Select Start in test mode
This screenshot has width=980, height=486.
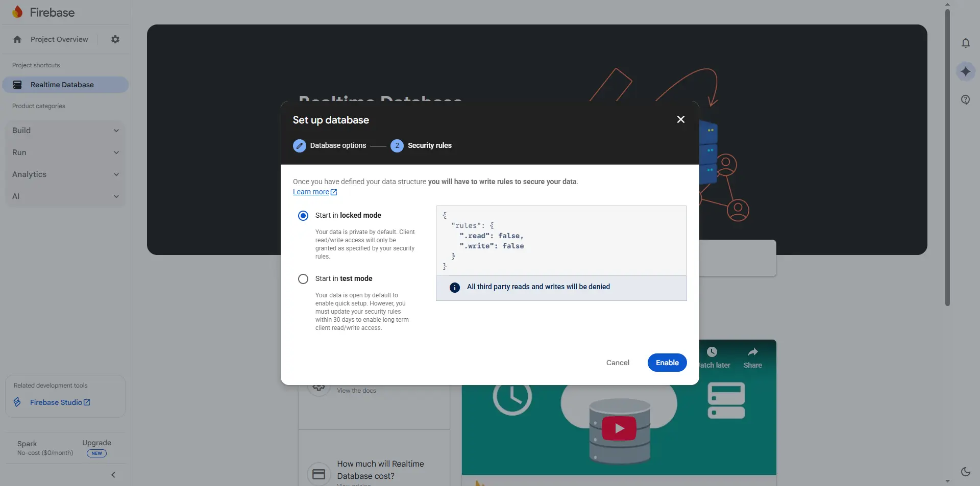coord(303,279)
